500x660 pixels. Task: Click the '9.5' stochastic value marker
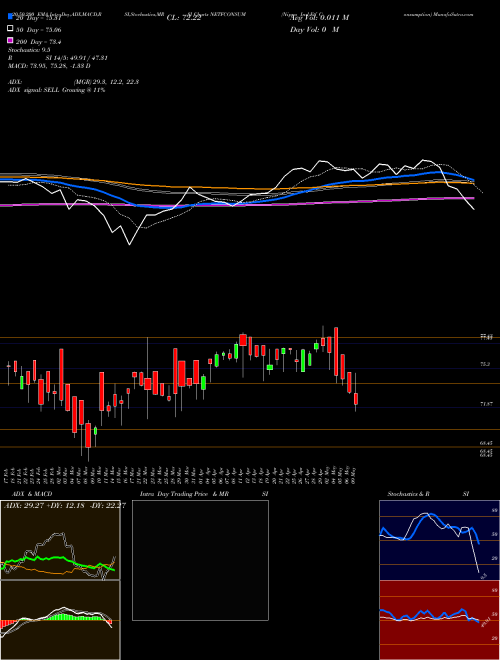point(484,575)
